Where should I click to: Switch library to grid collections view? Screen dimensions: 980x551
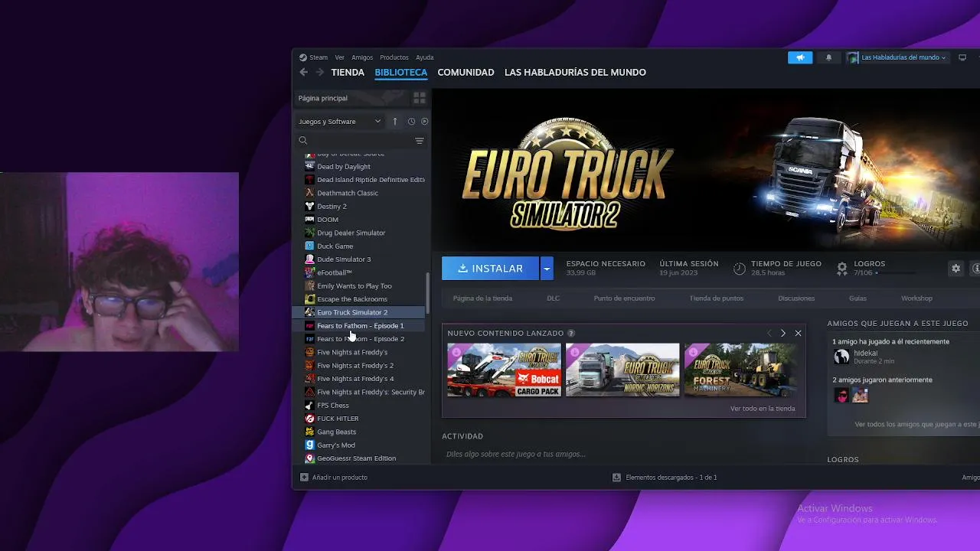click(420, 98)
